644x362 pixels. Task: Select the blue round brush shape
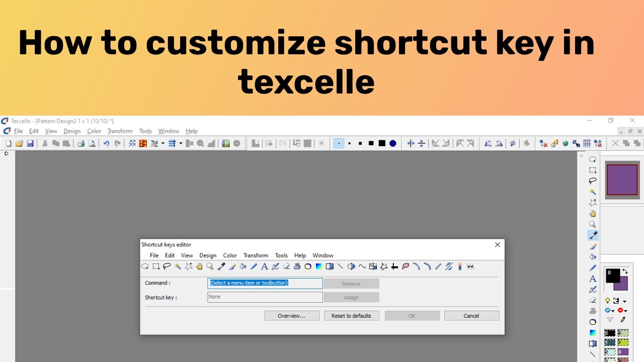(x=393, y=143)
